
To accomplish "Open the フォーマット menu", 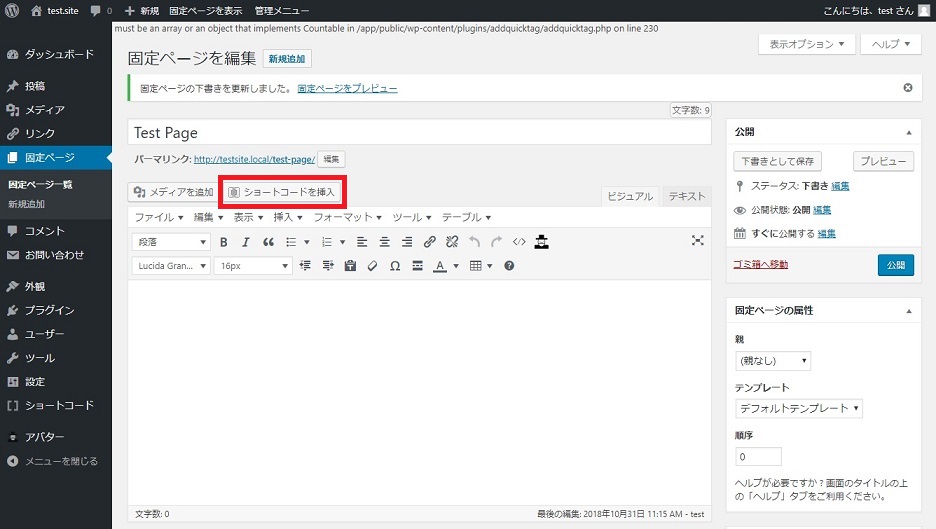I will [348, 217].
